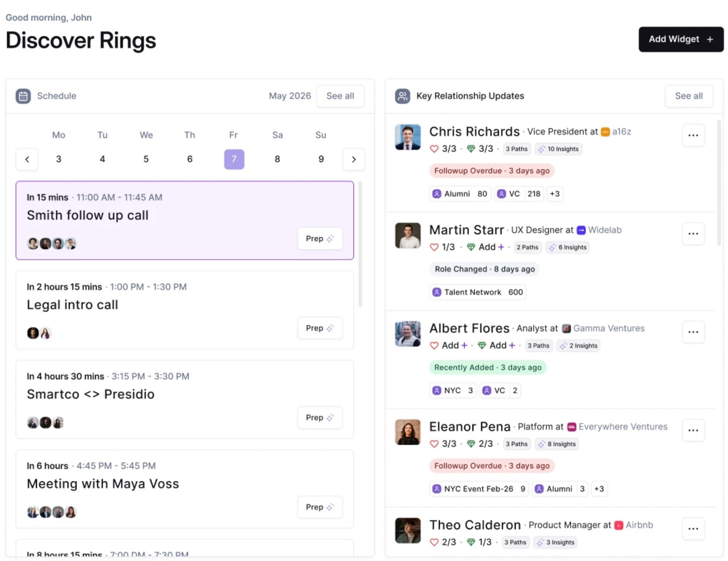Screen dimensions: 728x561
Task: Click Theo Calderon profile photo
Action: pos(408,531)
